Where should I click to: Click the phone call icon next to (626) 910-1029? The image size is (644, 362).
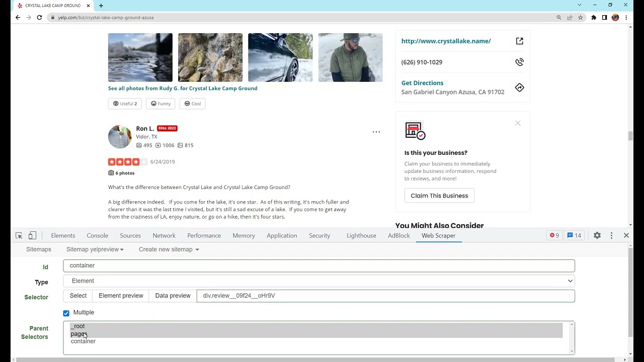tap(520, 62)
